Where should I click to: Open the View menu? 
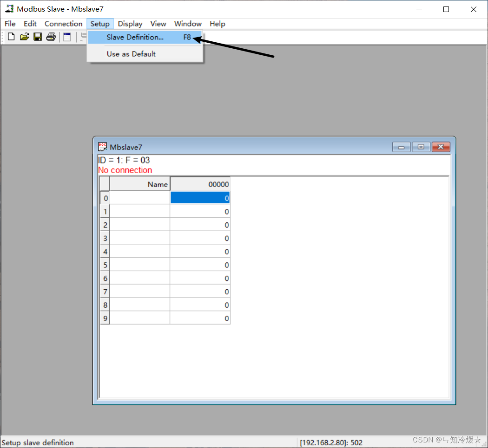158,24
